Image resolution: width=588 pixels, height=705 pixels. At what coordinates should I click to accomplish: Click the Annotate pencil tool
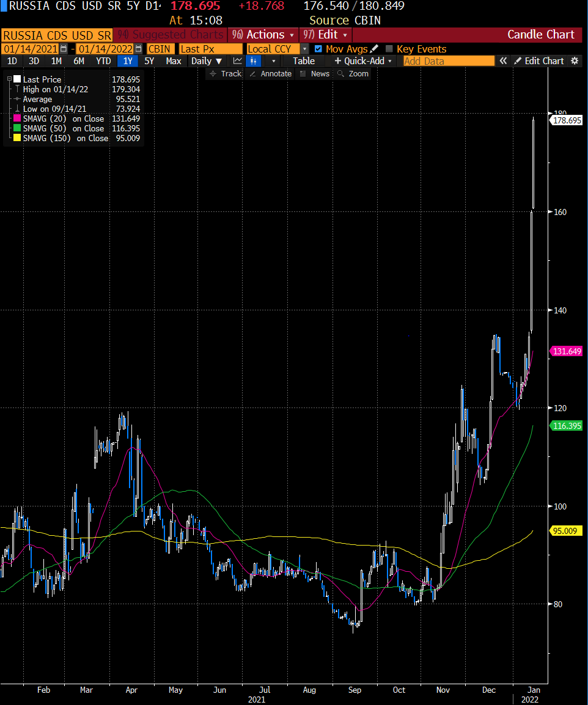pyautogui.click(x=270, y=74)
